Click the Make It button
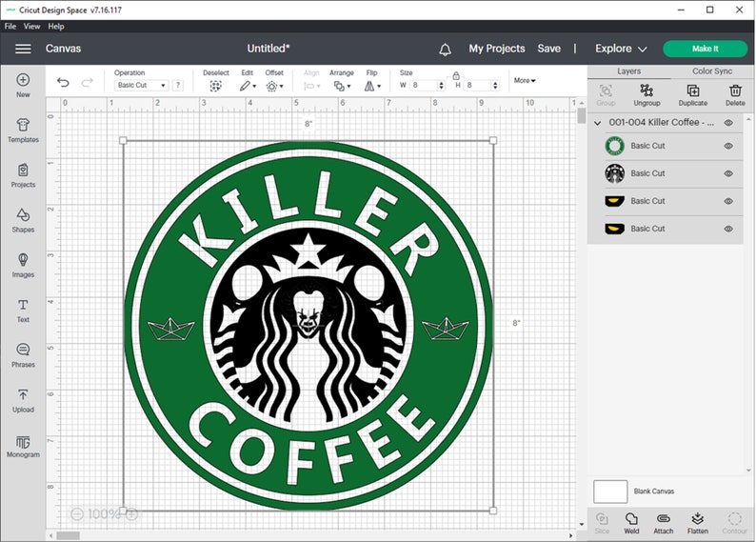756x542 pixels. pos(706,49)
